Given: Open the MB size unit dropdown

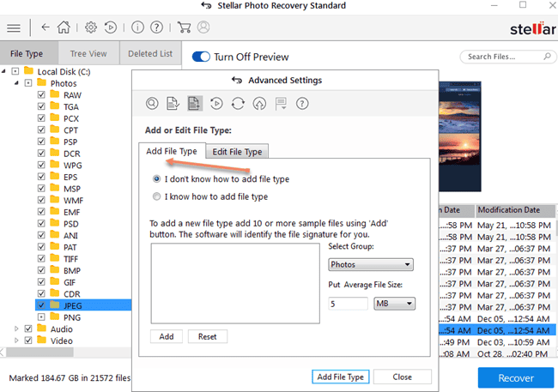Looking at the screenshot, I should [x=394, y=304].
